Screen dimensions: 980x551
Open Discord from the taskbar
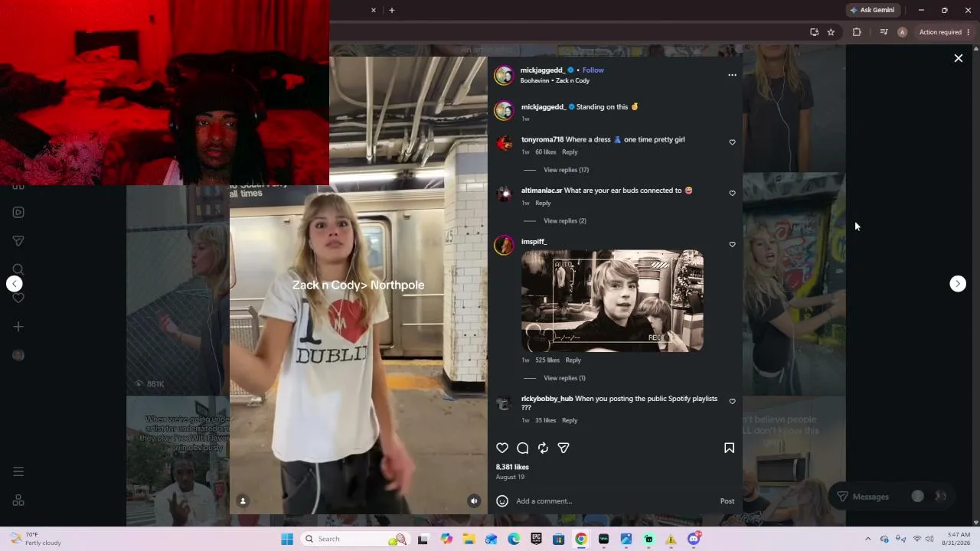click(x=694, y=540)
